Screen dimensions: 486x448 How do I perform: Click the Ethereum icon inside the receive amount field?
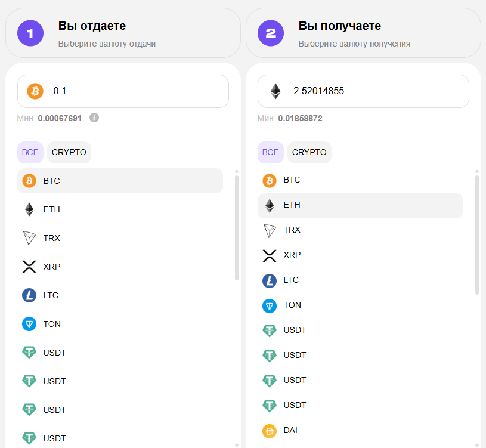[x=275, y=91]
